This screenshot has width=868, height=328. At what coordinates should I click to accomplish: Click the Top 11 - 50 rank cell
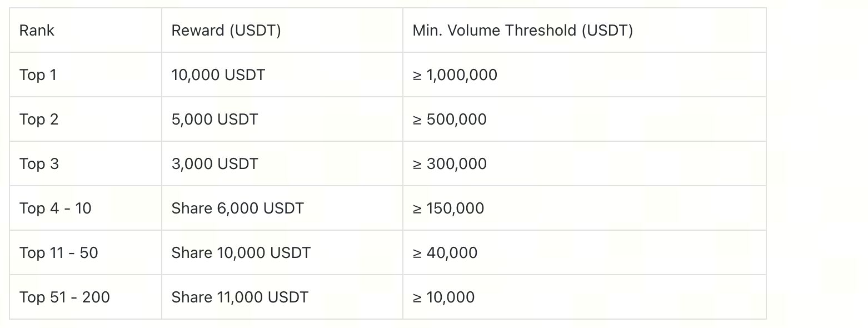pyautogui.click(x=59, y=253)
